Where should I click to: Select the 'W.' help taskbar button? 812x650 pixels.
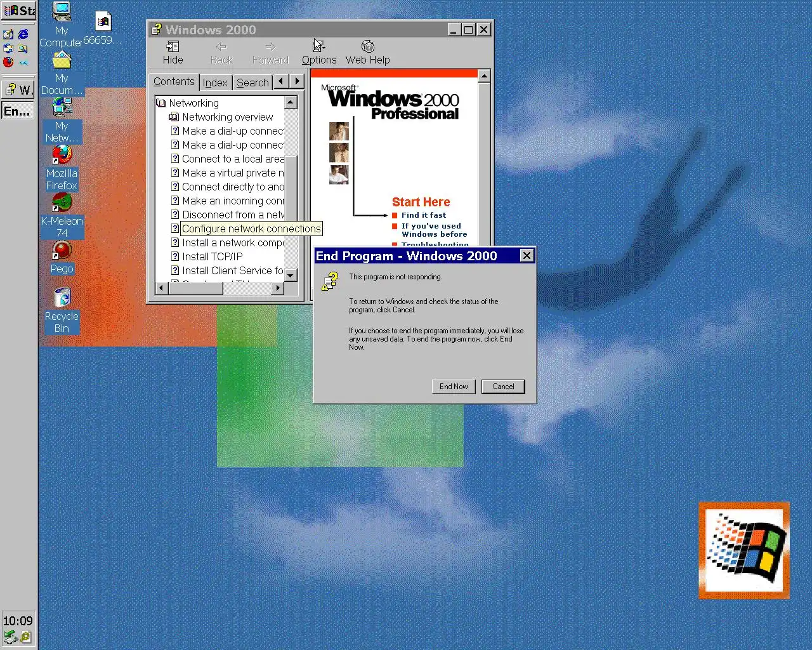18,90
